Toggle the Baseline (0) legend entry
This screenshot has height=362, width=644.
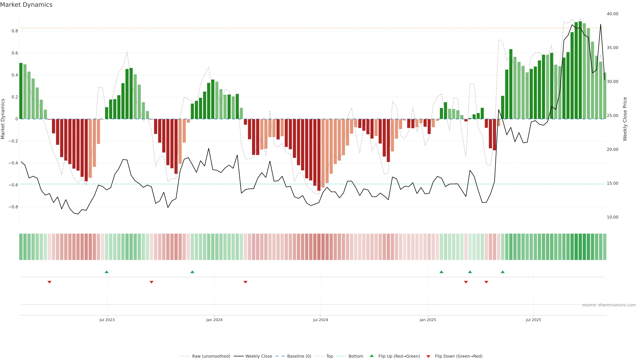coord(299,356)
